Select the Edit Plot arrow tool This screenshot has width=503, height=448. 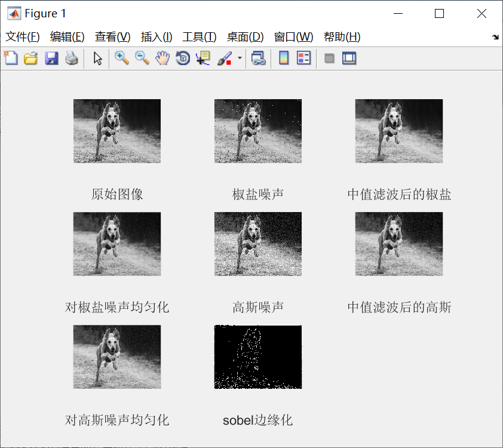point(97,59)
